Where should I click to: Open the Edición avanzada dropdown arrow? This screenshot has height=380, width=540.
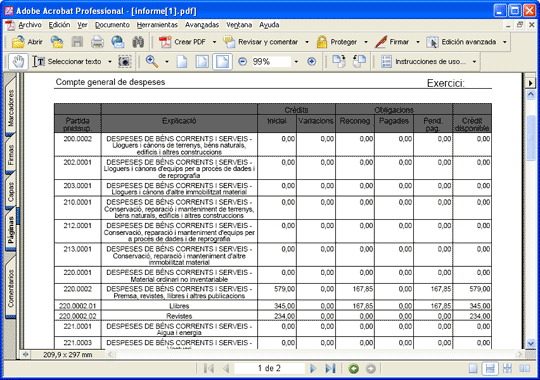pyautogui.click(x=505, y=42)
